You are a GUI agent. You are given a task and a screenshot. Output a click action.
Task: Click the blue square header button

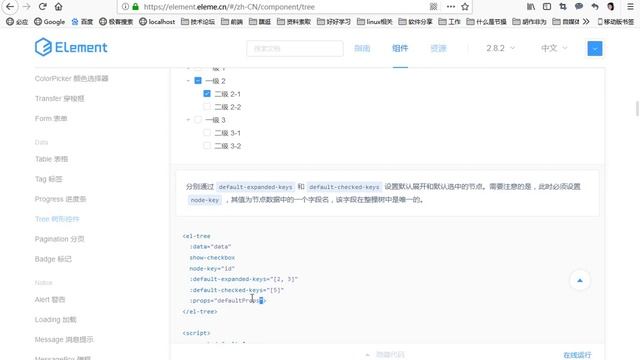tap(595, 49)
